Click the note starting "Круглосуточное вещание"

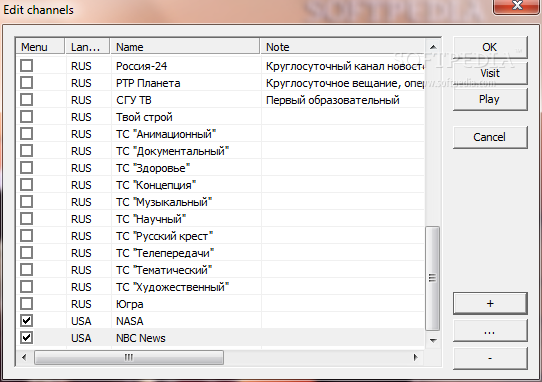click(345, 83)
